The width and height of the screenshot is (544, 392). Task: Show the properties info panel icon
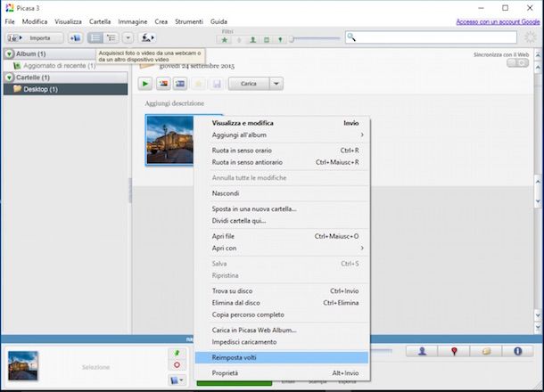point(516,351)
